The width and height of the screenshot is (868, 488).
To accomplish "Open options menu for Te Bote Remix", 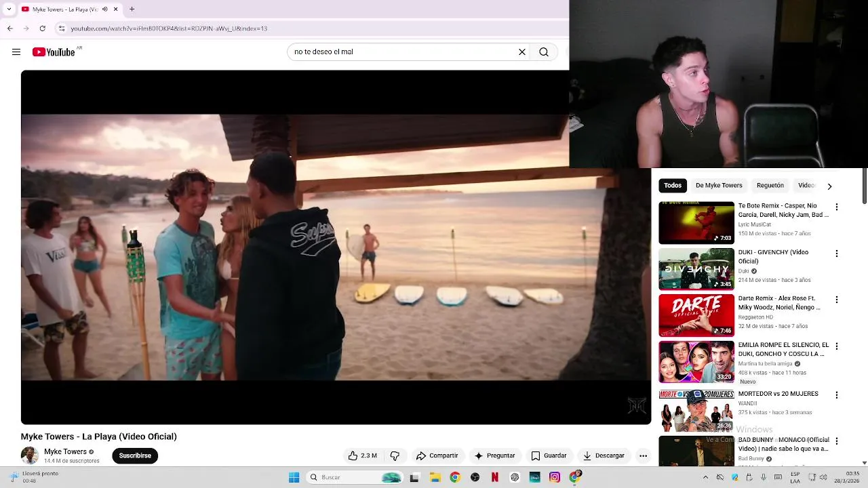I will (837, 207).
